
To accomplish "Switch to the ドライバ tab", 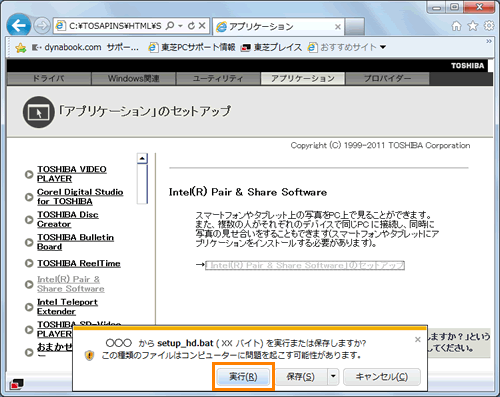I will click(x=49, y=79).
